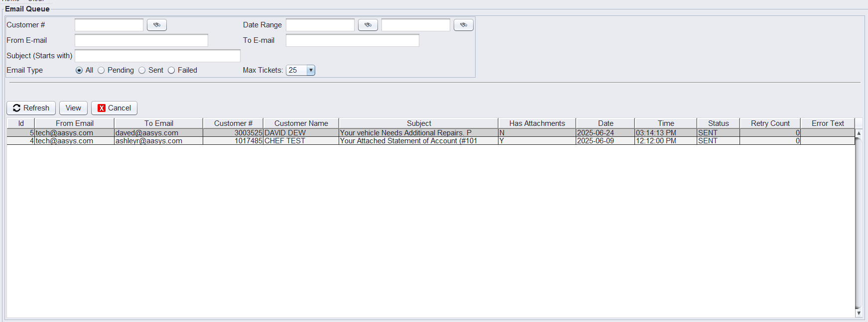This screenshot has height=322, width=868.
Task: Choose the Sent email type radio button
Action: [x=142, y=70]
